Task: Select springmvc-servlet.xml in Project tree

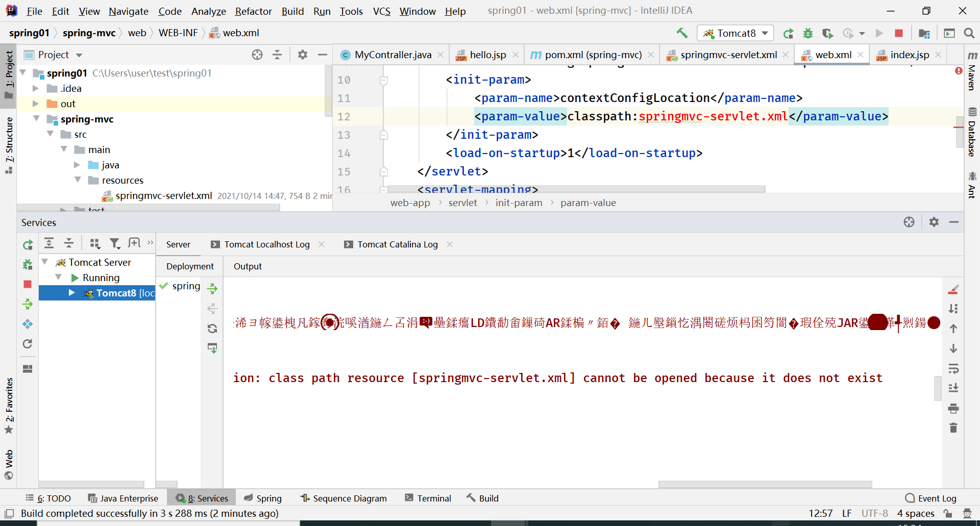Action: [164, 195]
